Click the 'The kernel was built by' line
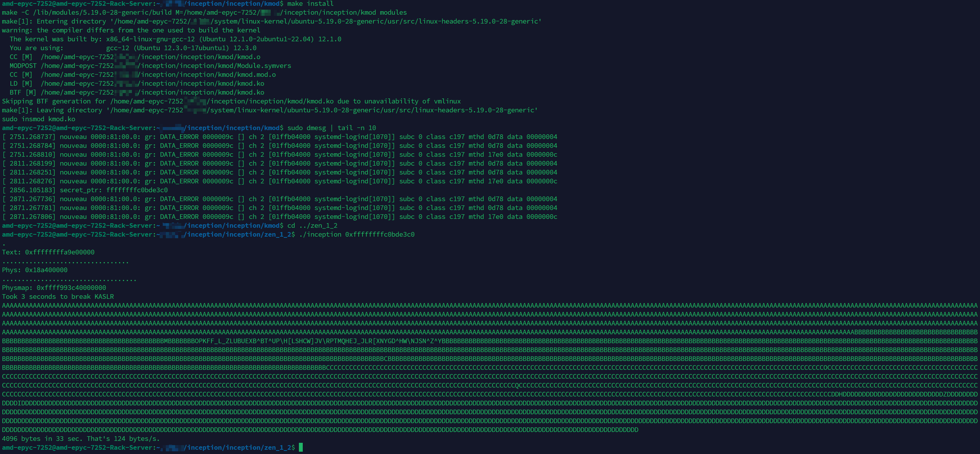This screenshot has height=454, width=980. [175, 39]
